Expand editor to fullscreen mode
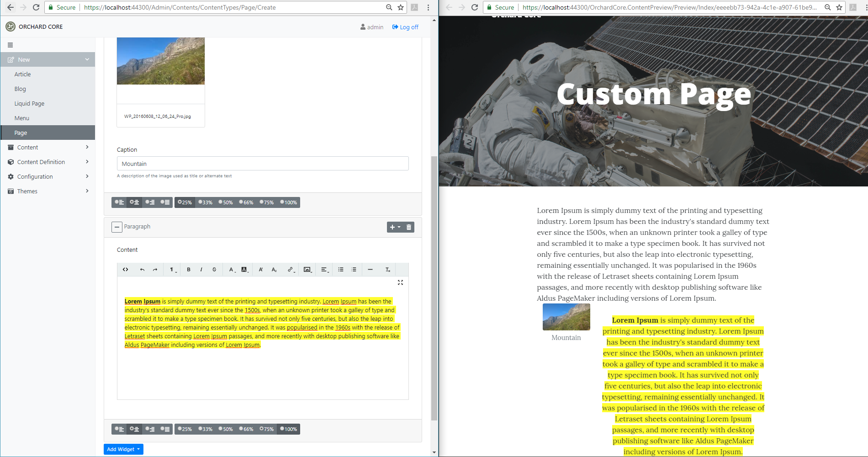 [x=400, y=282]
